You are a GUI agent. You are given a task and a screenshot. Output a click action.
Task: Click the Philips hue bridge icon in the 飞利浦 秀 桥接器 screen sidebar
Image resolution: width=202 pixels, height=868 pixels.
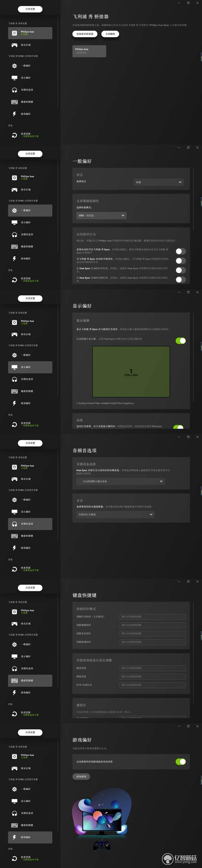click(15, 33)
